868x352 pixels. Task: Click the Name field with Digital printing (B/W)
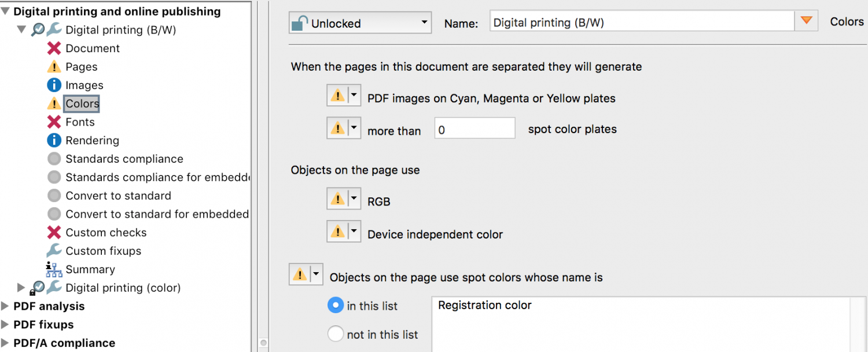coord(642,21)
